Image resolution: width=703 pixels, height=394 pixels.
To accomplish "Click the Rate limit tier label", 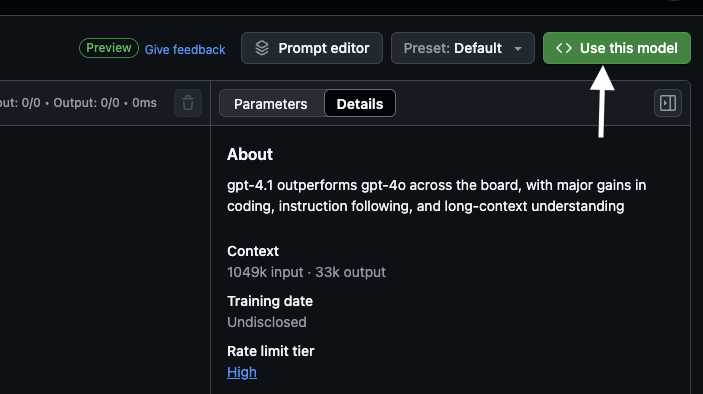I will pyautogui.click(x=271, y=351).
